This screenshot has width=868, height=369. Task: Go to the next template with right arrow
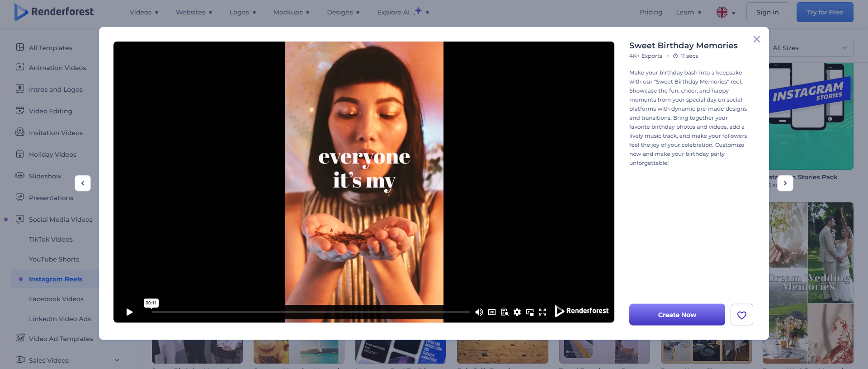(x=785, y=183)
